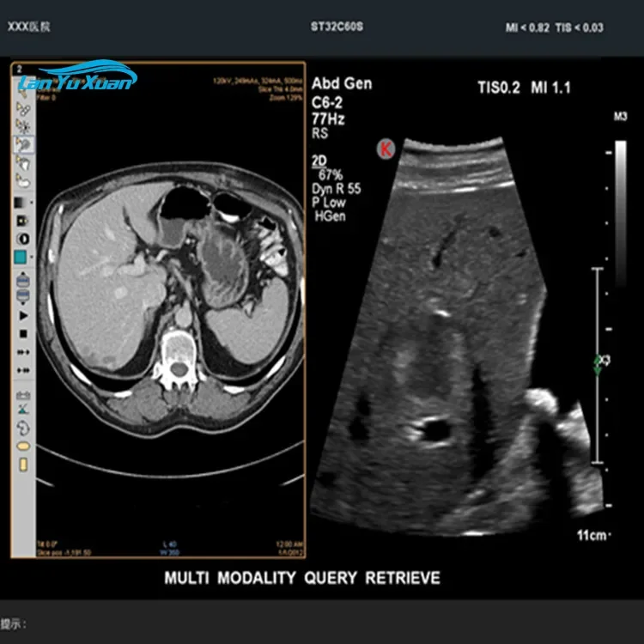
Task: Click the CT abdomen image viewport
Action: (170, 310)
